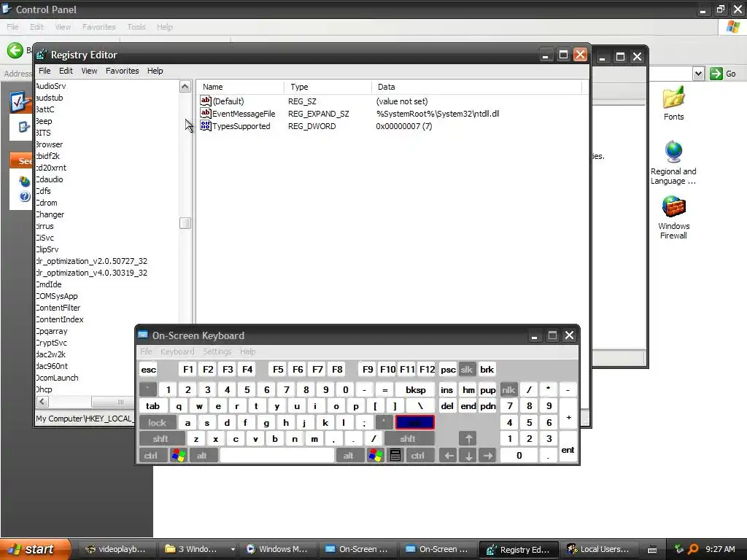Click the keyboard icon in system tray
The image size is (747, 560).
(652, 550)
